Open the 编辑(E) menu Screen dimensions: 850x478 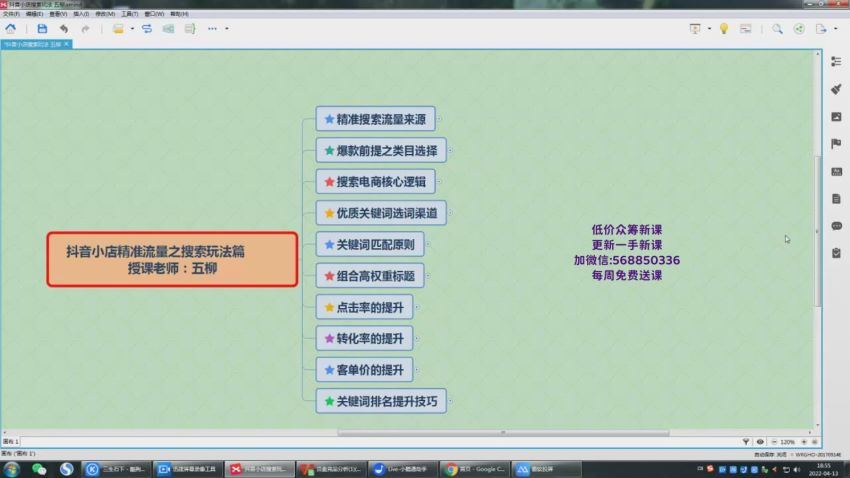click(x=34, y=14)
